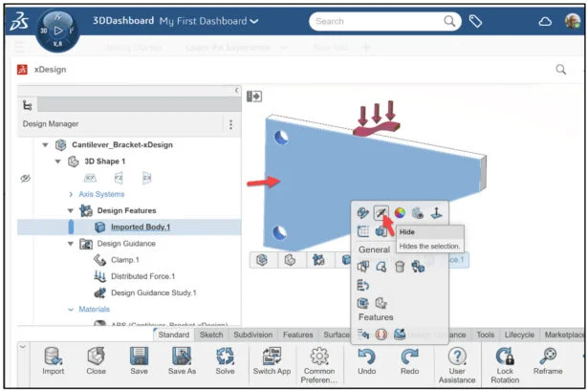Expand the Axis Systems node
The image size is (588, 390).
pos(71,194)
